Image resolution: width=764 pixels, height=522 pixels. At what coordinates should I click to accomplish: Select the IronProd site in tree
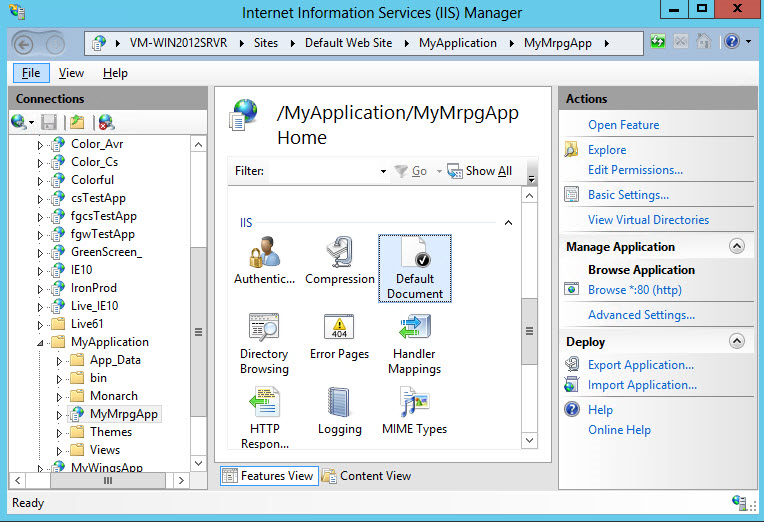point(94,288)
